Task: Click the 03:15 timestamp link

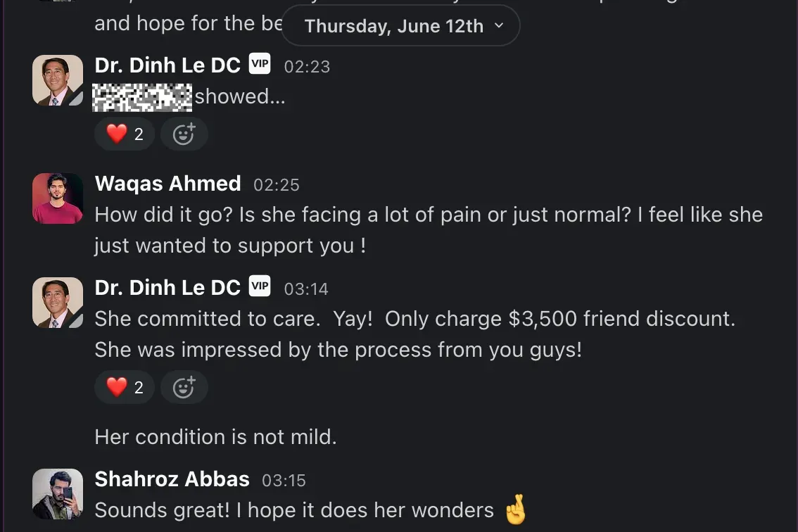Action: (x=284, y=481)
